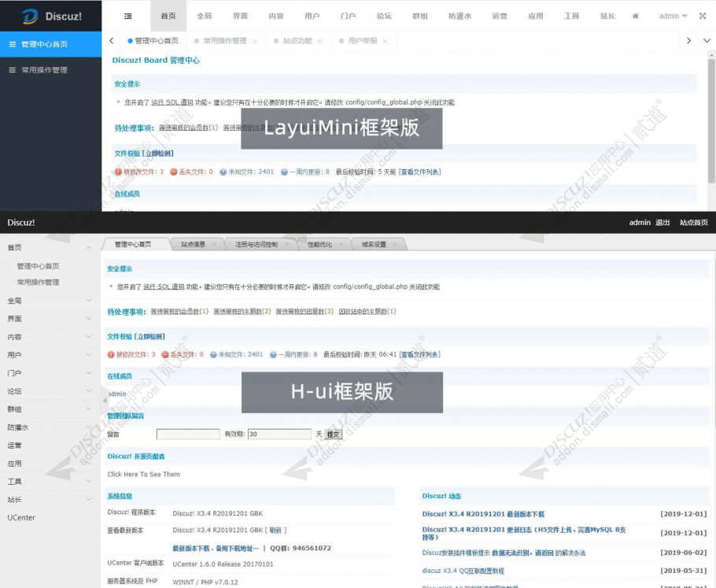The width and height of the screenshot is (716, 588).
Task: Close the 常用操作管理 tab in LayuiMini tab bar
Action: pyautogui.click(x=254, y=41)
